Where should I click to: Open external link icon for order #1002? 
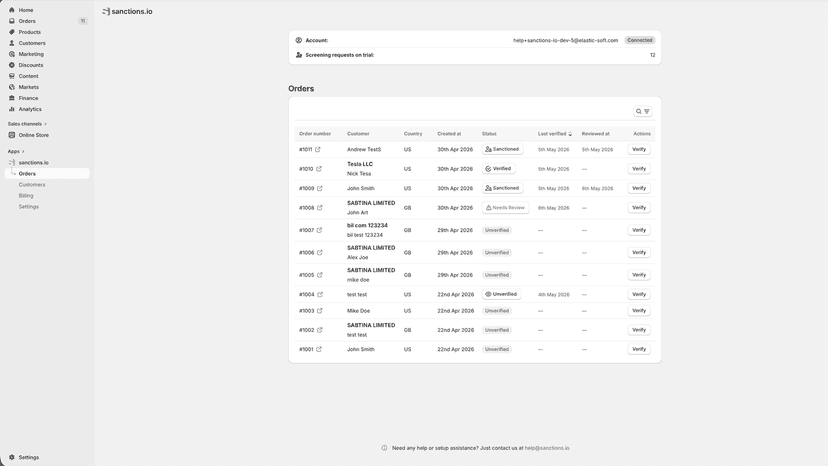pos(319,330)
